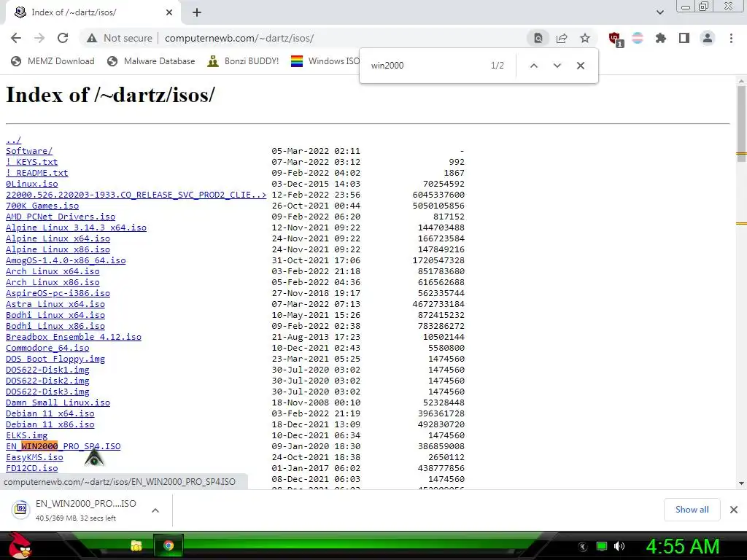Click the EN_WIN2000_PRO download file icon

pos(21,509)
